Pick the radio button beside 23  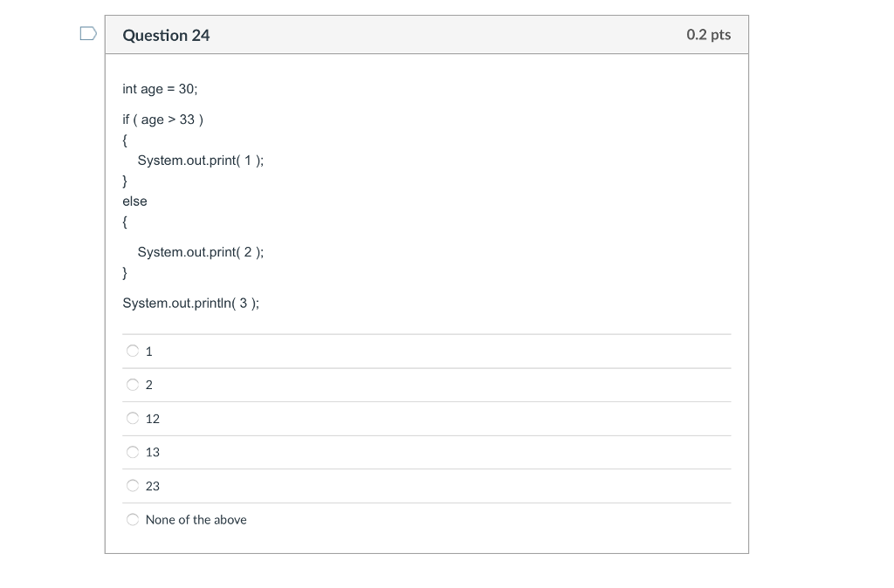tap(132, 486)
